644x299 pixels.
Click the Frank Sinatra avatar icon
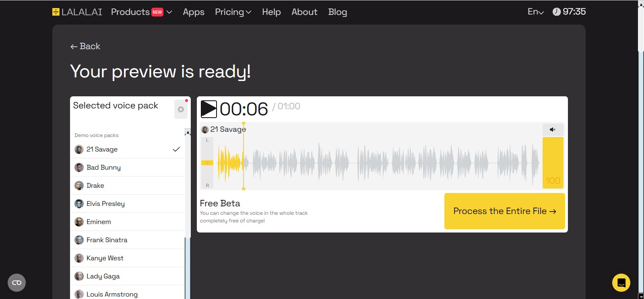[79, 240]
